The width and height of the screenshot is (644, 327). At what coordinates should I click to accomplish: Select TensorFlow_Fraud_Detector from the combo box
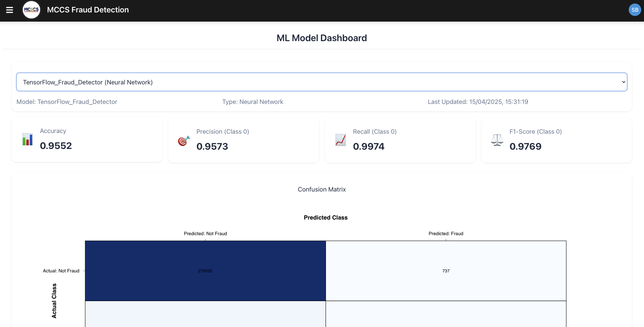coord(322,82)
